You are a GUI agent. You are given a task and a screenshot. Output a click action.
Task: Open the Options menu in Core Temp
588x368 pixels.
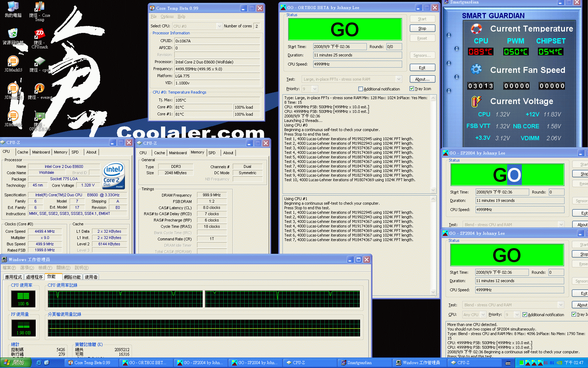[167, 16]
